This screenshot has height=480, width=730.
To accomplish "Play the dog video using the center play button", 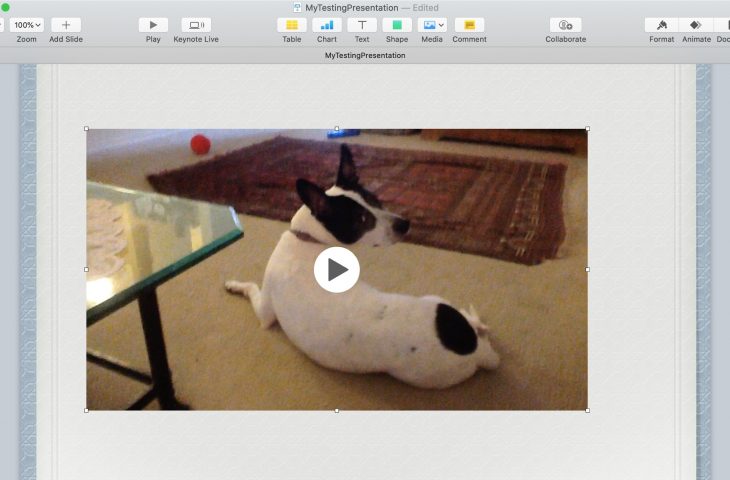I will (337, 270).
